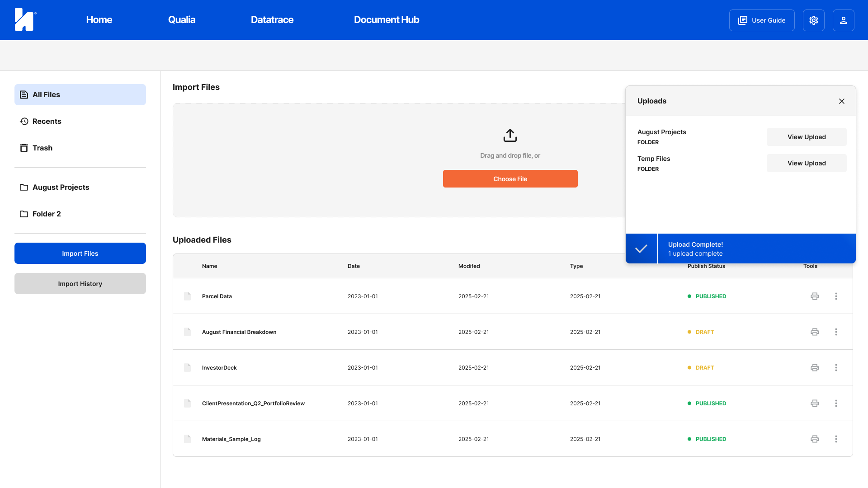868x488 pixels.
Task: Open the InvestorDeck file name
Action: click(219, 368)
